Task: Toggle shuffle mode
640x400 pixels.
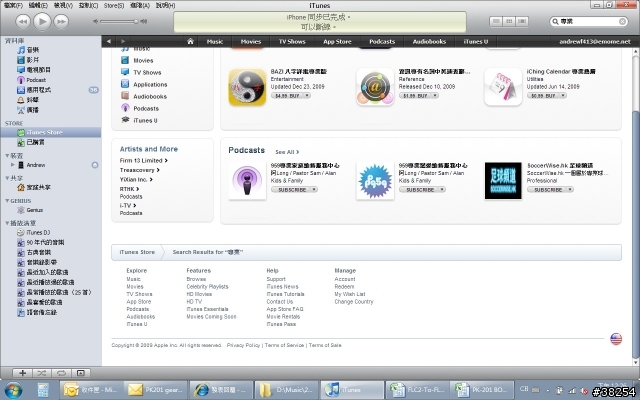Action: [42, 373]
